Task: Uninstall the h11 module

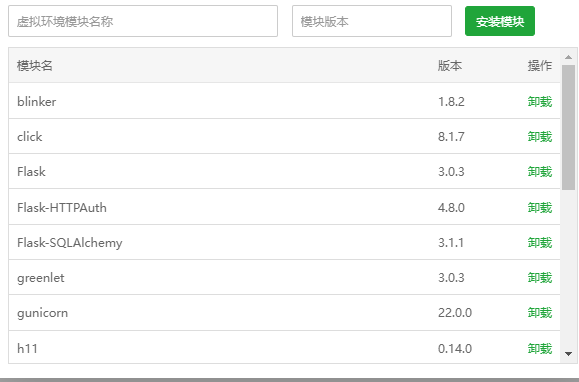Action: coord(539,348)
